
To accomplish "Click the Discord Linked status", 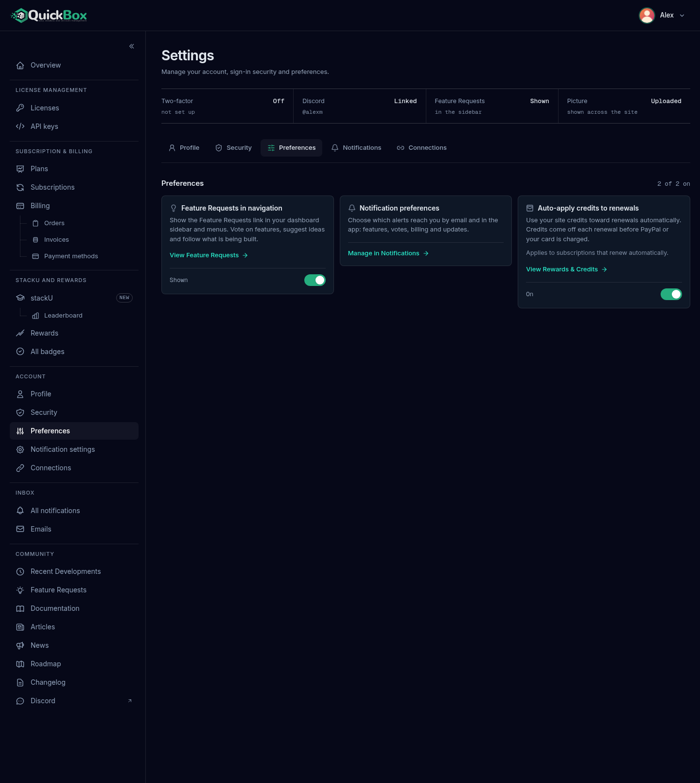I will point(405,101).
